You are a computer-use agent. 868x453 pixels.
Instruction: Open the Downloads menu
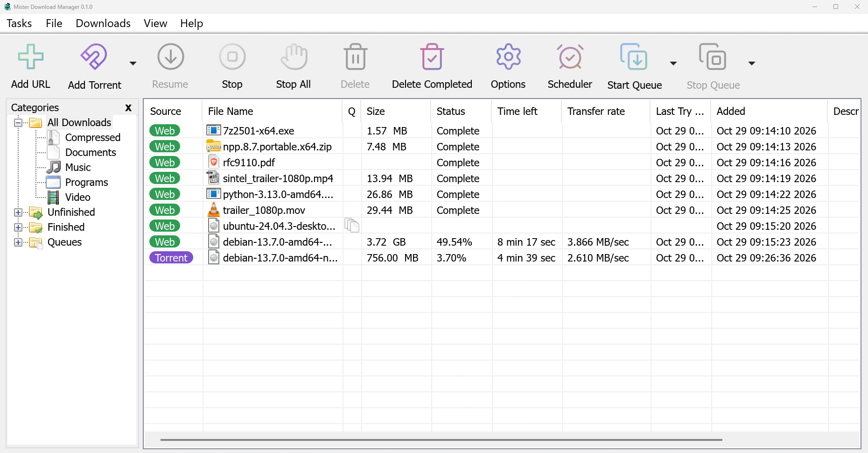103,23
